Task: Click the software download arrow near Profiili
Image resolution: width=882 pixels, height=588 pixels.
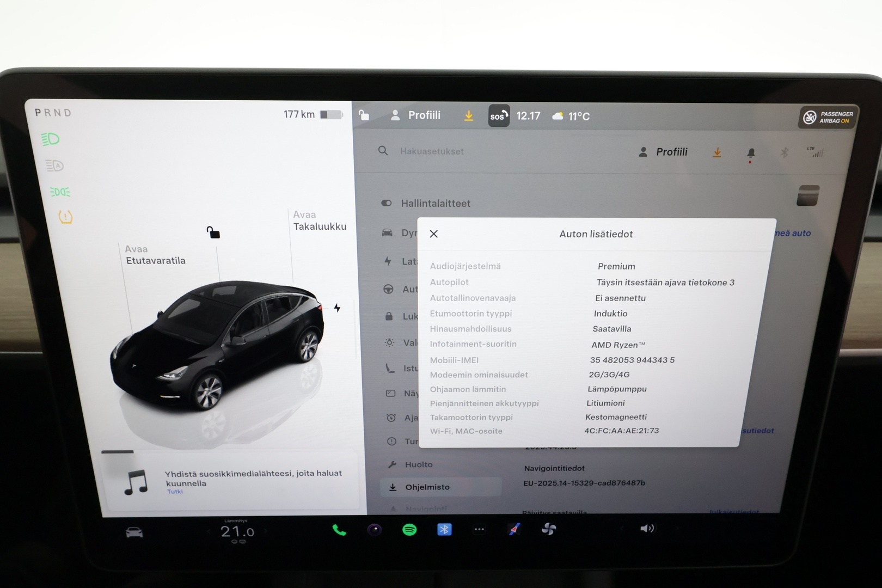Action: 717,152
